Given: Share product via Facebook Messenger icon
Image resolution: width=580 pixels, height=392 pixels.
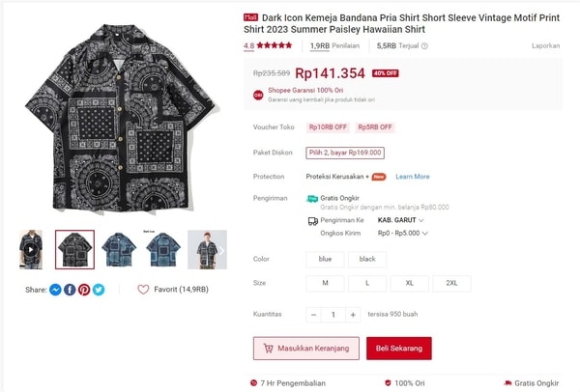Looking at the screenshot, I should tap(56, 290).
